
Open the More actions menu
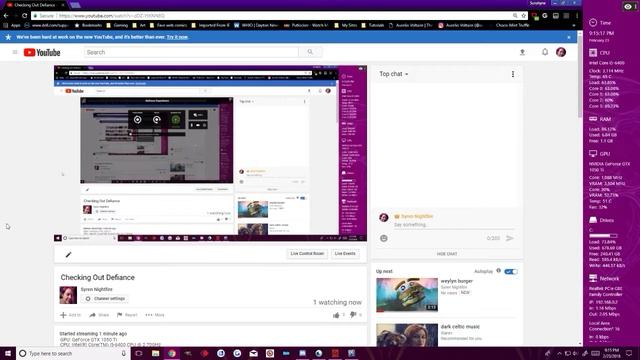[155, 315]
